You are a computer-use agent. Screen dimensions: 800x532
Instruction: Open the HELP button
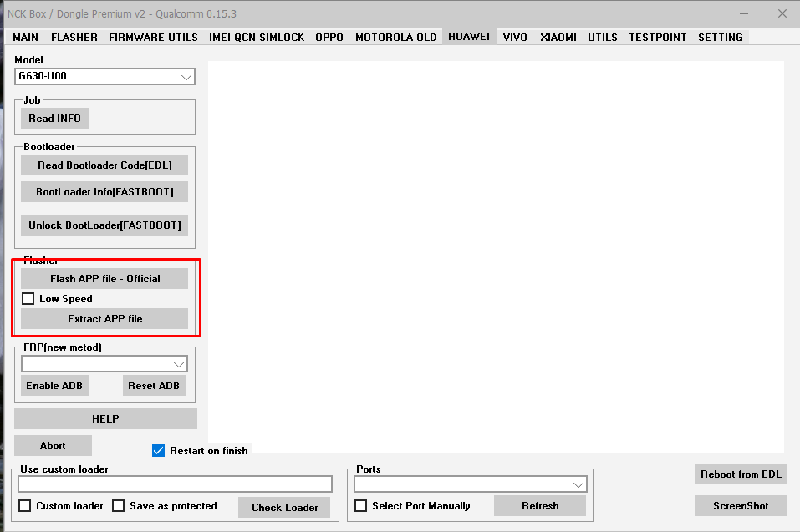pyautogui.click(x=105, y=419)
